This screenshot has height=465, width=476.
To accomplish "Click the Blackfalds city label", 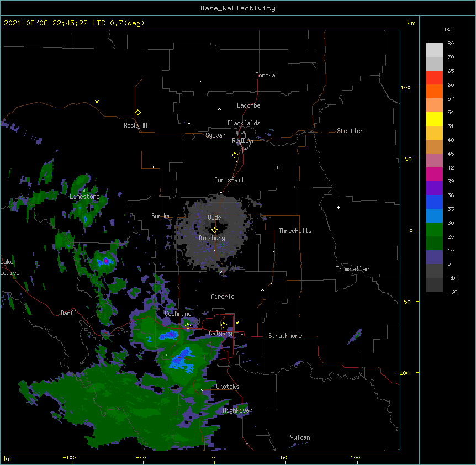I will (244, 123).
